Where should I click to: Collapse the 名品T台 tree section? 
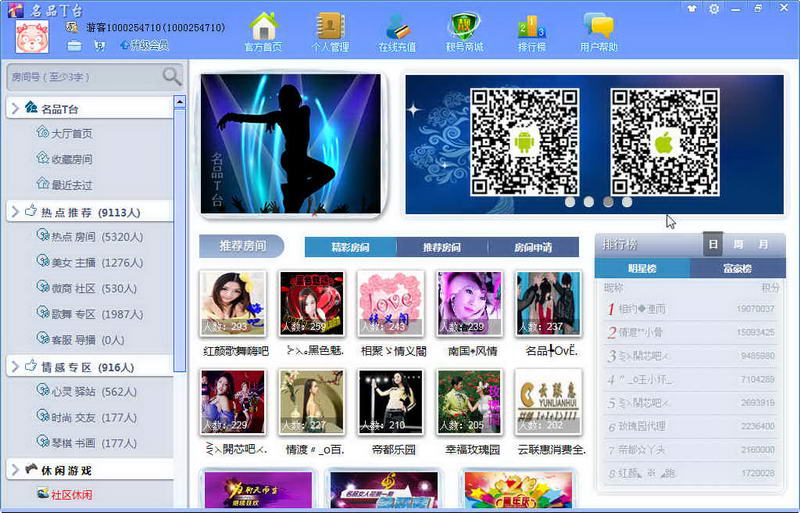(15, 108)
